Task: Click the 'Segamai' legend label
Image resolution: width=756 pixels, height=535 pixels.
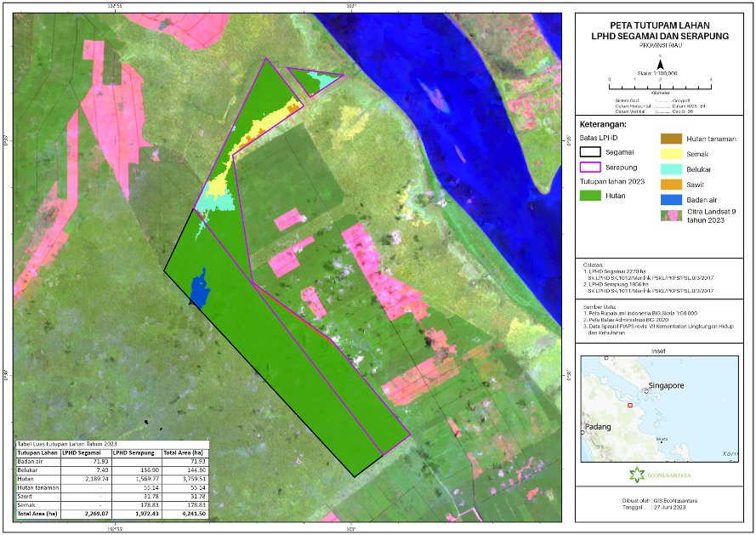Action: click(x=620, y=152)
